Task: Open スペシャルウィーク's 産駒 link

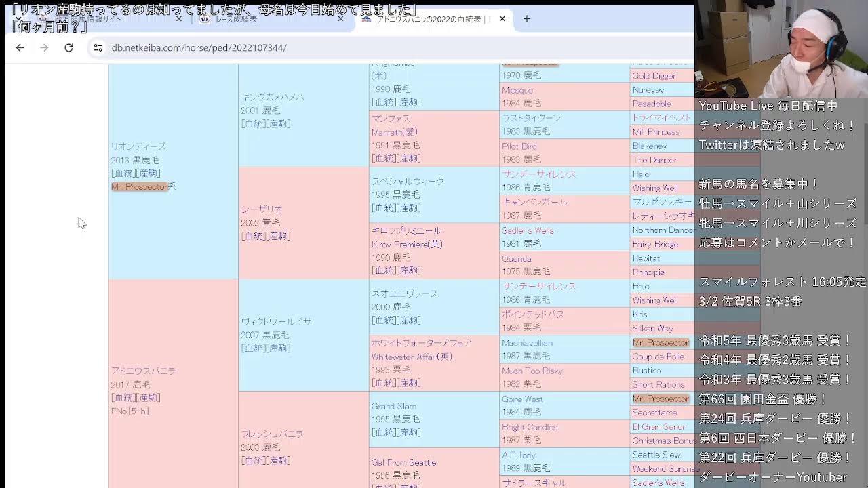Action: [408, 208]
